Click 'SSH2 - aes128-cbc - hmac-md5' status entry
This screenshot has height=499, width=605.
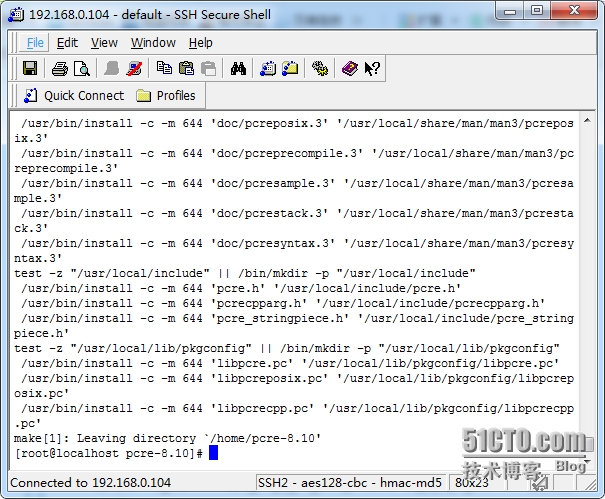click(x=350, y=482)
